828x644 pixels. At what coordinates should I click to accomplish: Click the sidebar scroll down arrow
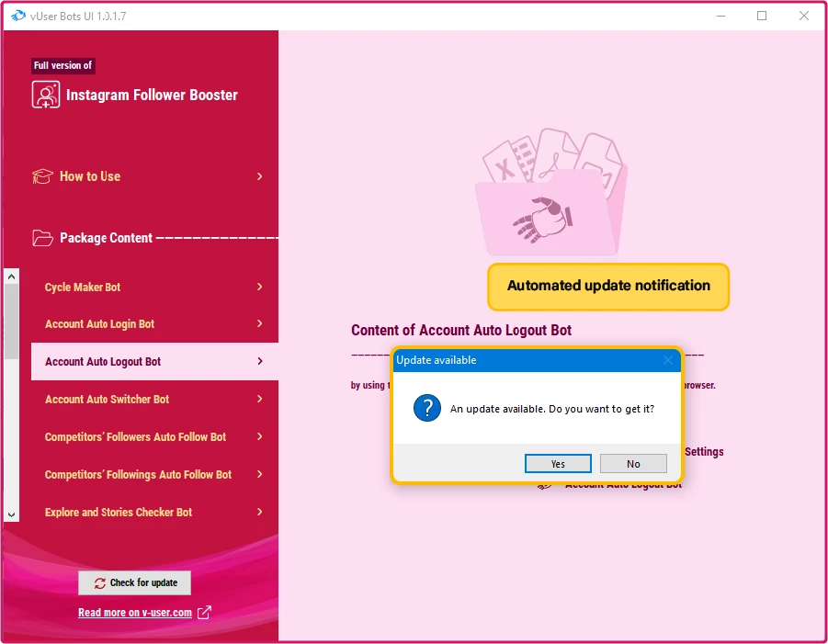12,514
